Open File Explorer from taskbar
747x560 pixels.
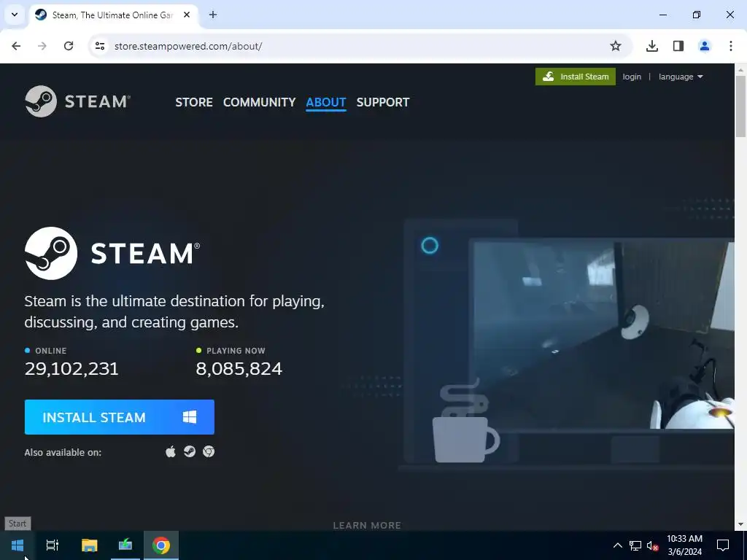(x=89, y=545)
